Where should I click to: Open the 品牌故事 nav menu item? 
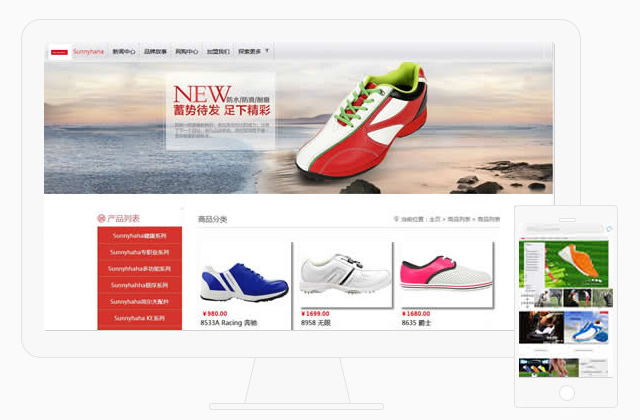point(155,51)
